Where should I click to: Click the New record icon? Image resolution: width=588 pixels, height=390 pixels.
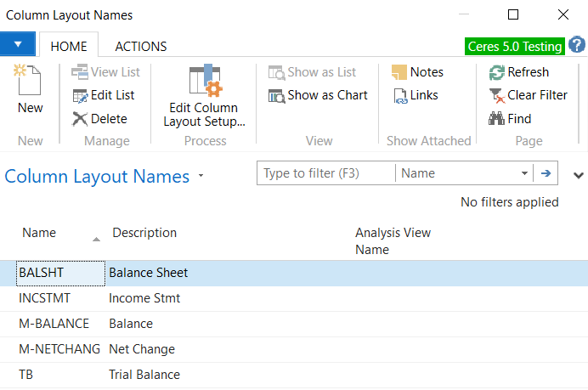point(30,83)
